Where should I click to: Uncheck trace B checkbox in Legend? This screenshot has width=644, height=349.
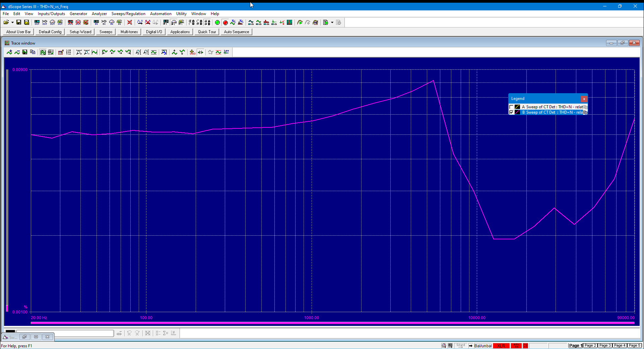click(511, 112)
